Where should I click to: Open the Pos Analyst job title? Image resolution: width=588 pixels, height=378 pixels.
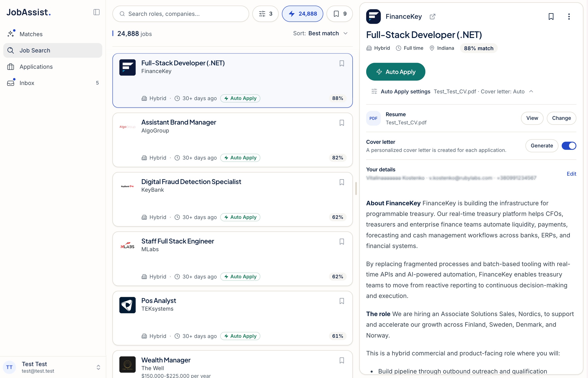point(159,300)
